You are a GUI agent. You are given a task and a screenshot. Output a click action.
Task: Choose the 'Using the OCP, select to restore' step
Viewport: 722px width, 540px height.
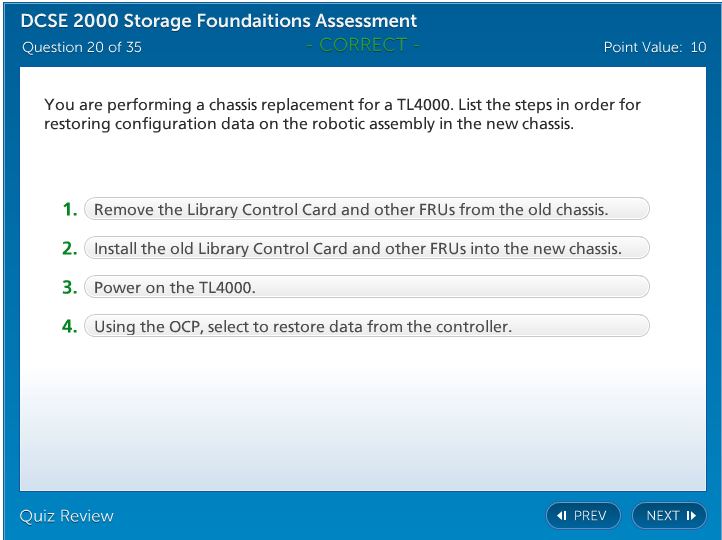367,327
